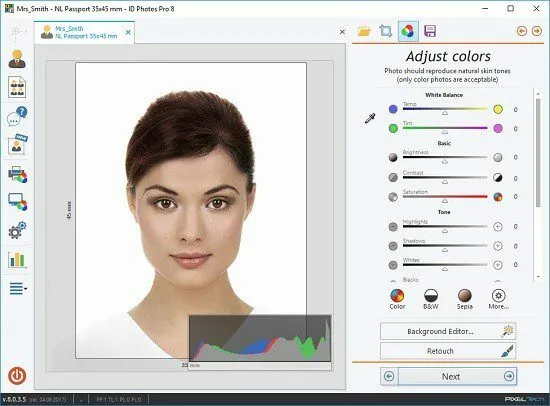
Task: Open More... presets
Action: (498, 299)
